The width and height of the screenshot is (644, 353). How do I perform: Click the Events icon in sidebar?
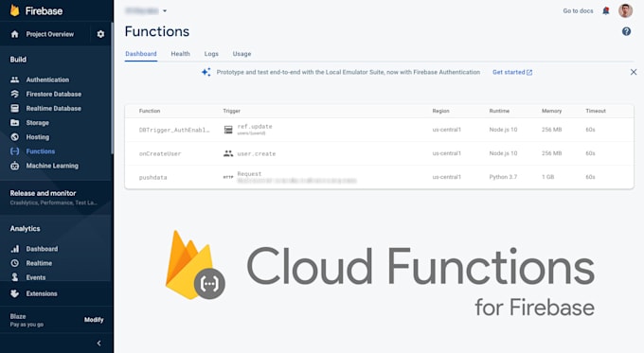click(x=15, y=277)
